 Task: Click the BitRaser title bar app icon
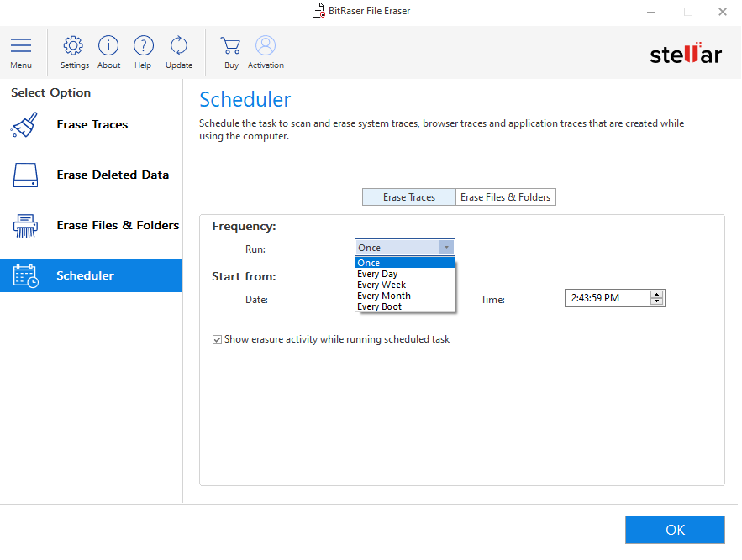tap(318, 10)
